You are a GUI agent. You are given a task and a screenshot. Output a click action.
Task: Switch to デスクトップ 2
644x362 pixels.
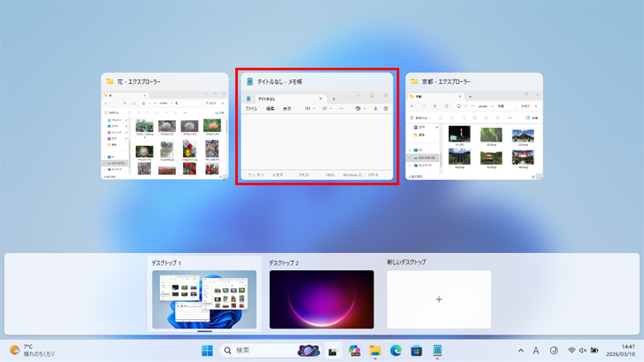[x=320, y=299]
